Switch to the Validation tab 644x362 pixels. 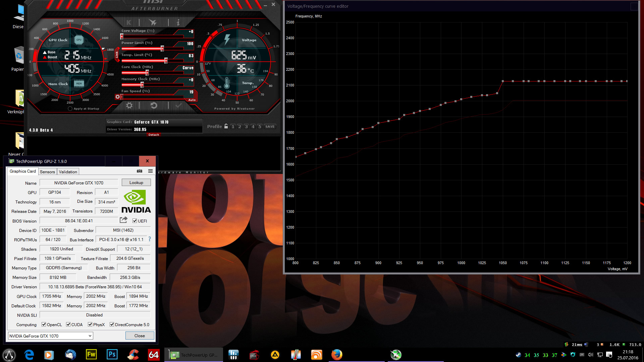pyautogui.click(x=68, y=172)
